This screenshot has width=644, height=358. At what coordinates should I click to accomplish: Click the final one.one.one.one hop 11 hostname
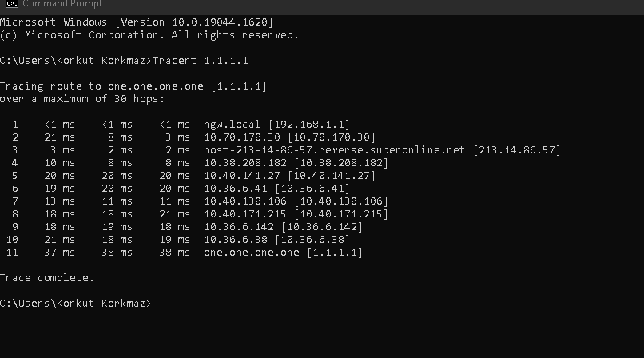click(252, 253)
